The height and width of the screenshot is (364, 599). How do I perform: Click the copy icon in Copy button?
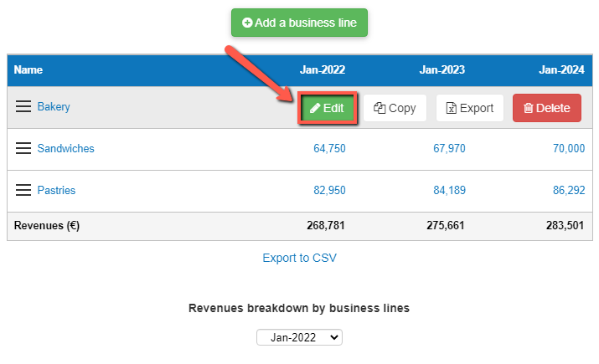pos(380,108)
